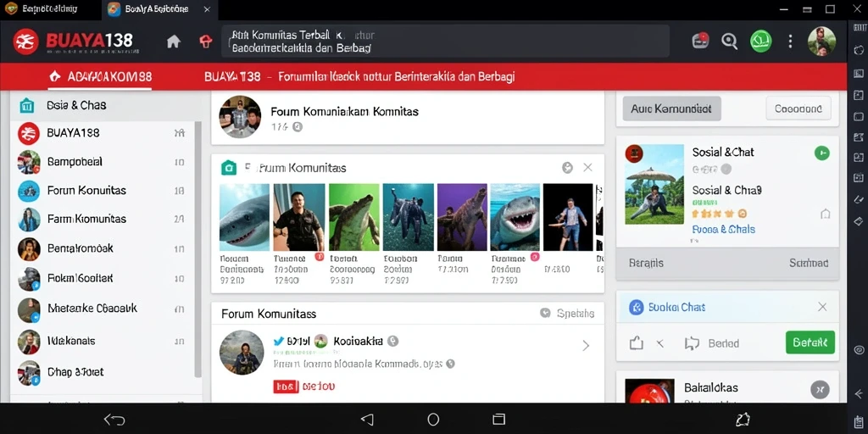
Task: Select Dhap & Toret in the sidebar
Action: click(x=103, y=373)
